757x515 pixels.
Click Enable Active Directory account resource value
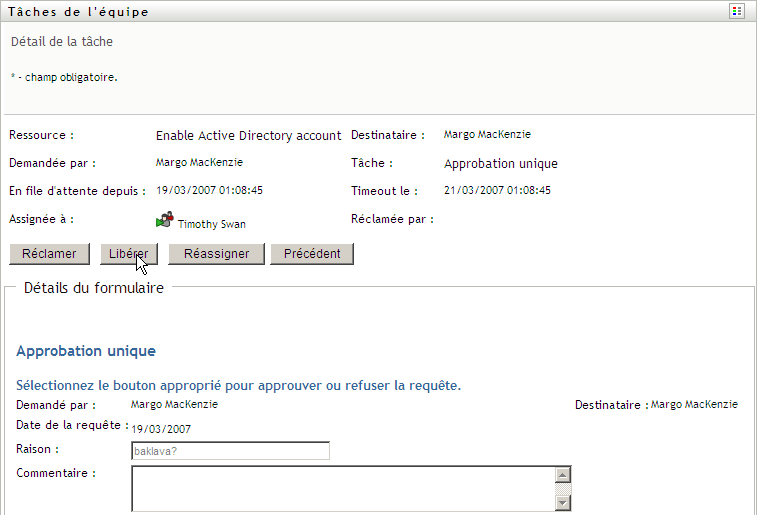point(249,136)
